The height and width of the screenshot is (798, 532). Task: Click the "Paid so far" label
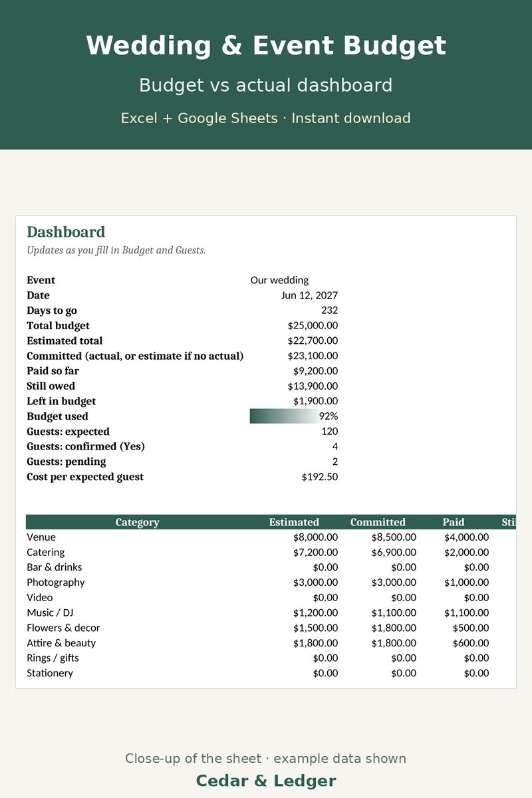coord(53,371)
